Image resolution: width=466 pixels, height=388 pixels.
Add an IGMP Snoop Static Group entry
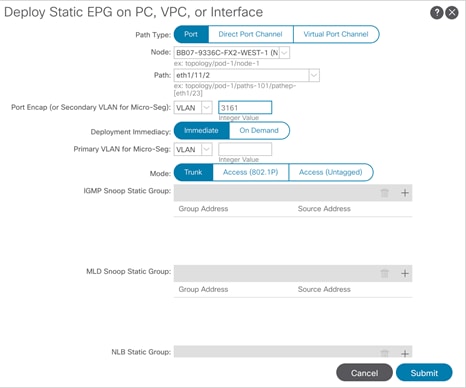pos(405,193)
